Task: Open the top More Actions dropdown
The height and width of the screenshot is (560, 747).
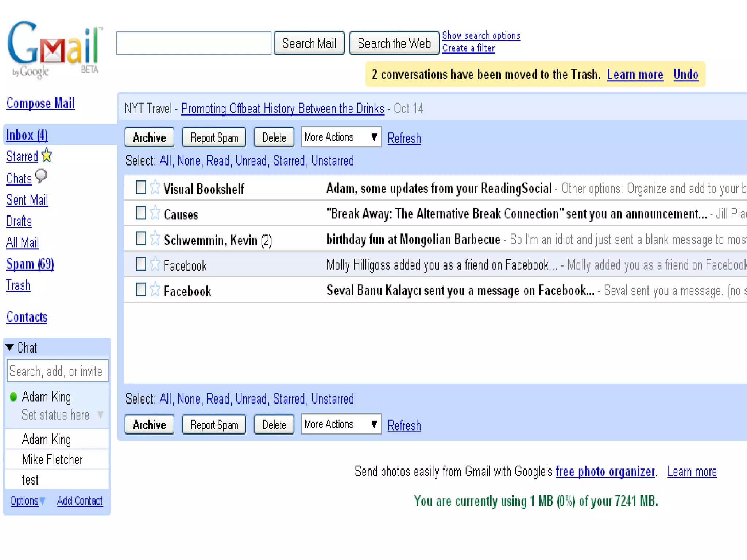Action: pos(341,137)
